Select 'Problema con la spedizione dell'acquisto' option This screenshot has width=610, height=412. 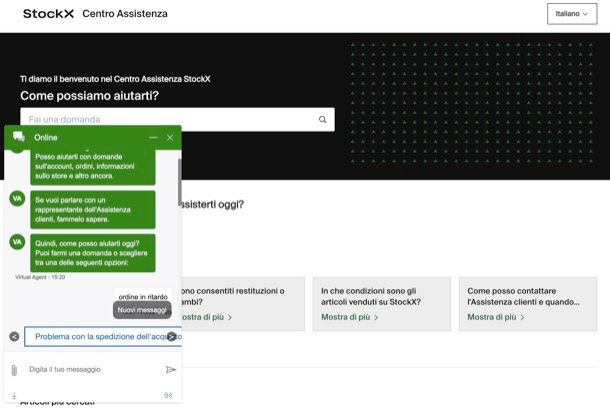103,337
